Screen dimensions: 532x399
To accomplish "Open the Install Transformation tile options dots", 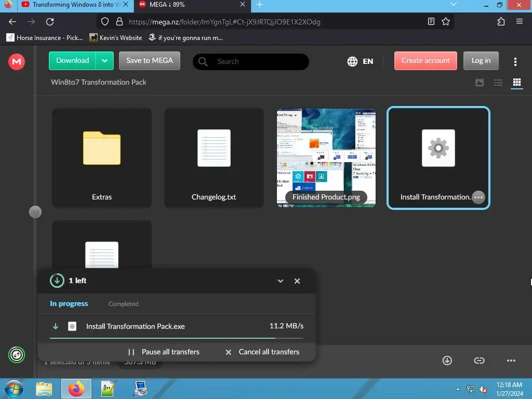I will pos(478,197).
